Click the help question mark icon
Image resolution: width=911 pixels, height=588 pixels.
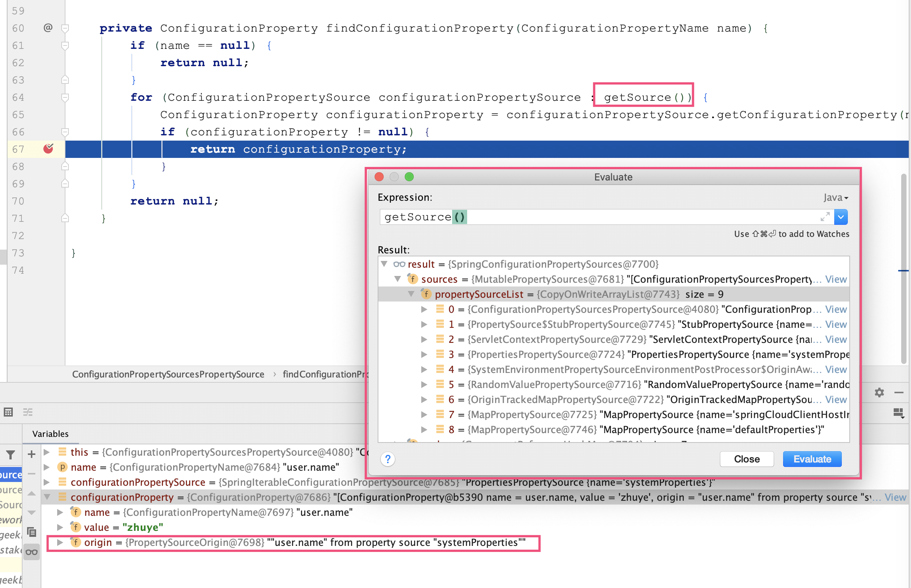[387, 459]
